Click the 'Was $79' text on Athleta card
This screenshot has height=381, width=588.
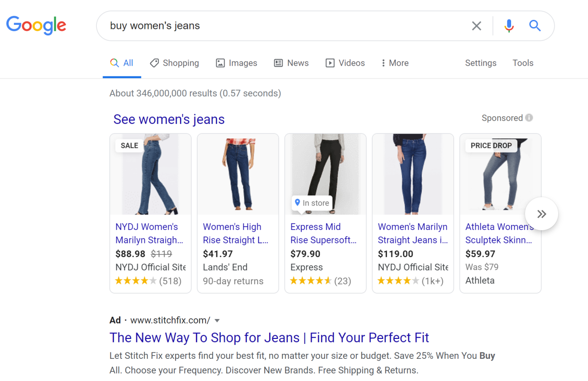pyautogui.click(x=482, y=267)
